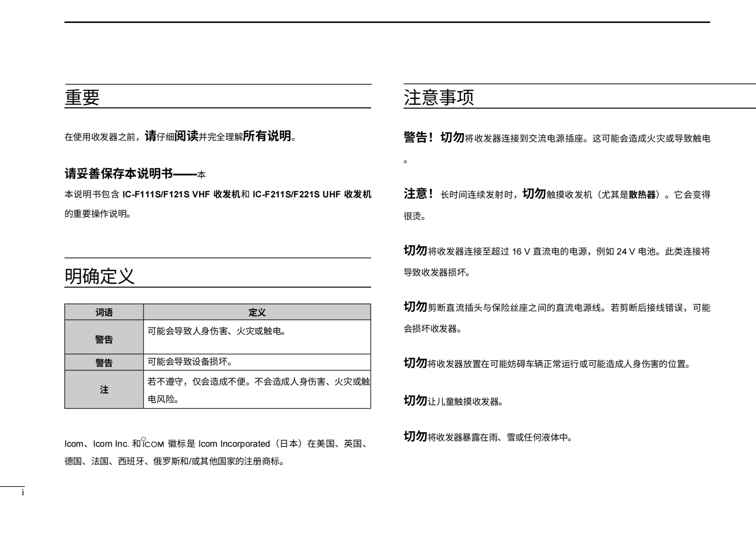Click the model text IC-F211S/F221S UHF 收发机

pos(311,195)
